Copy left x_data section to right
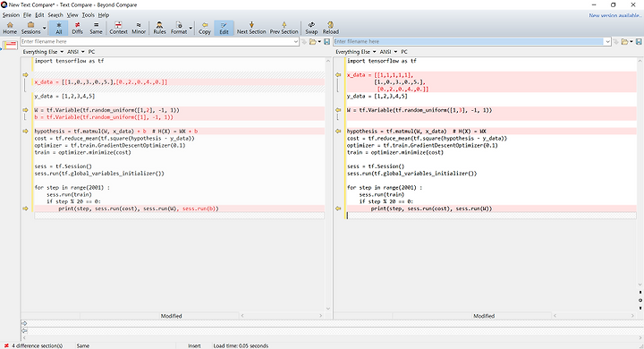Viewport: 644px width, 349px height. click(25, 75)
